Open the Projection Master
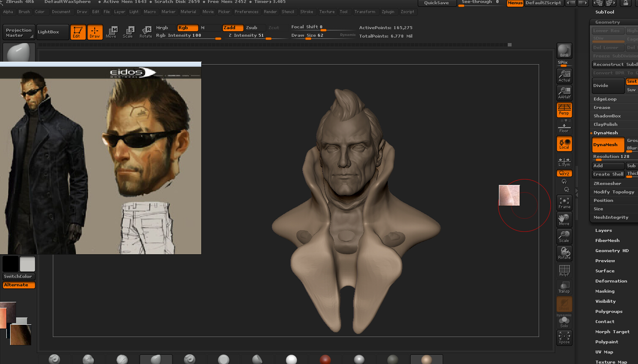 click(x=19, y=33)
